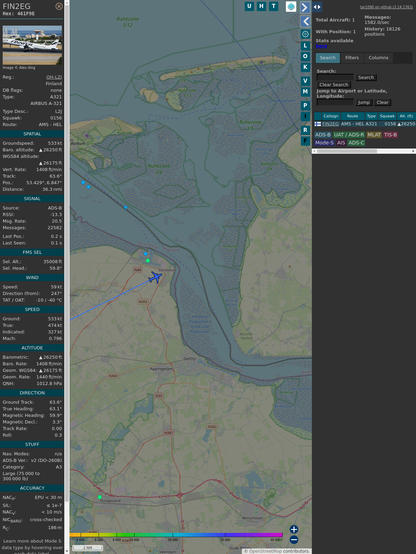Click the UAT / ADS-R legend label
The width and height of the screenshot is (416, 554).
point(349,135)
